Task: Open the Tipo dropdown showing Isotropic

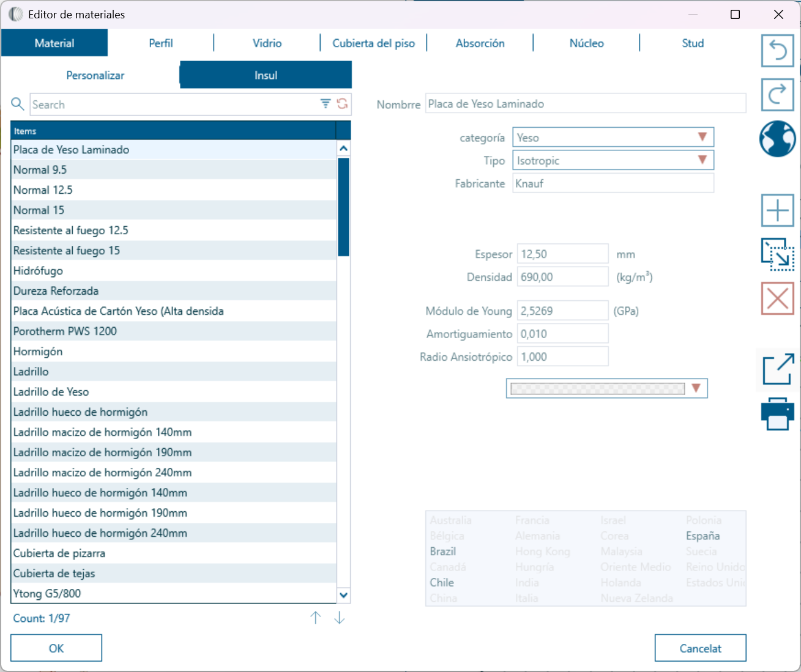Action: (x=613, y=161)
